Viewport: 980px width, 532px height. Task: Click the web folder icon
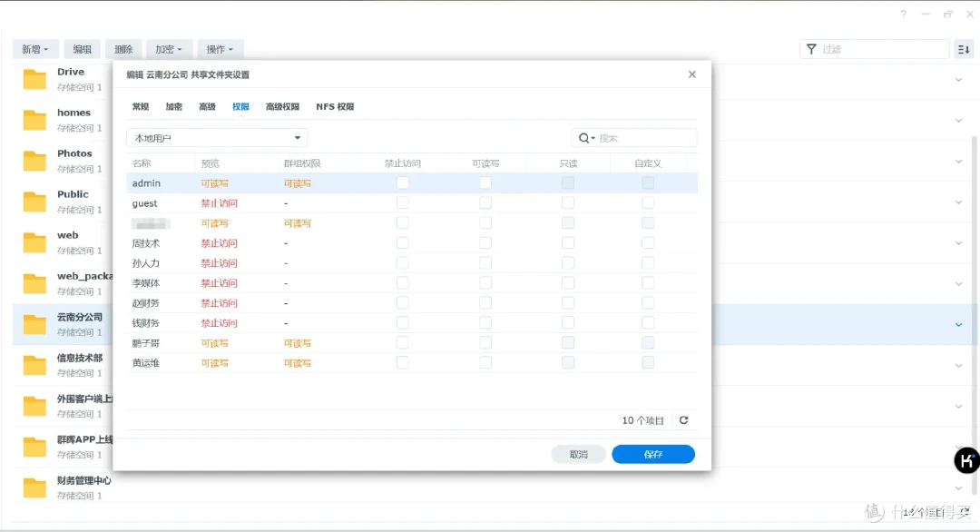coord(34,242)
